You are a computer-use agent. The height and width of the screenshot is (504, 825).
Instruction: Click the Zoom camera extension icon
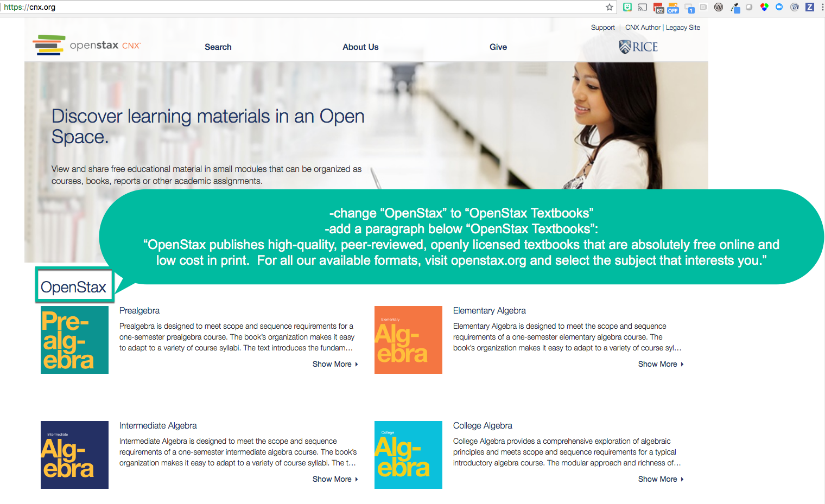point(779,7)
